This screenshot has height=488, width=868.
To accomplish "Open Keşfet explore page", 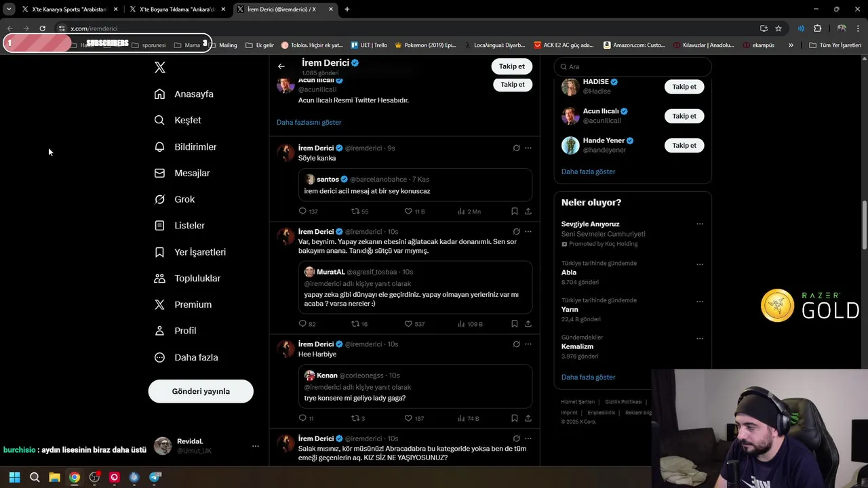I will point(178,120).
